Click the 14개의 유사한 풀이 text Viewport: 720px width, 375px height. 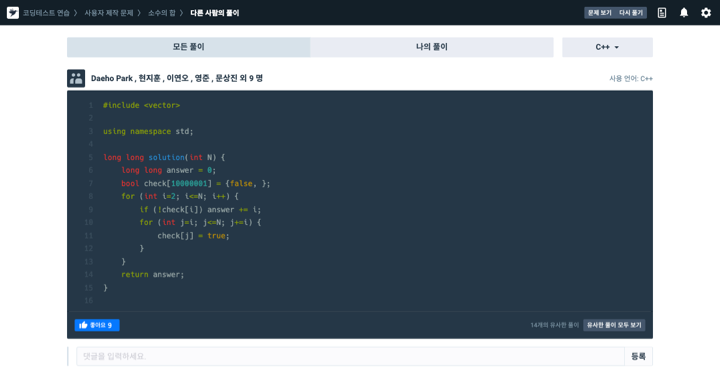click(555, 325)
